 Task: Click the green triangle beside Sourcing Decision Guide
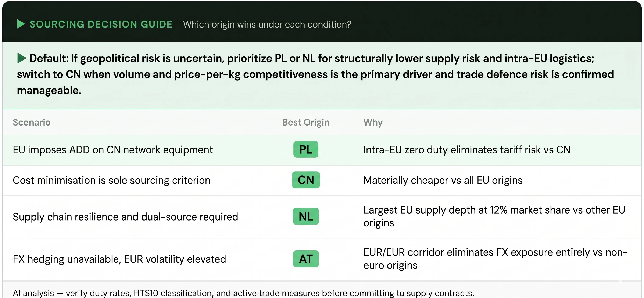click(21, 24)
